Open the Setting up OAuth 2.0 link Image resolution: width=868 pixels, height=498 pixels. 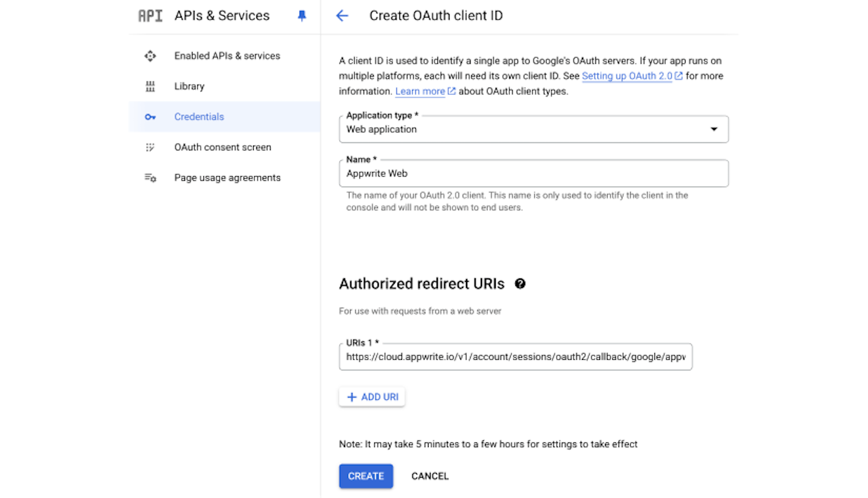click(x=627, y=76)
